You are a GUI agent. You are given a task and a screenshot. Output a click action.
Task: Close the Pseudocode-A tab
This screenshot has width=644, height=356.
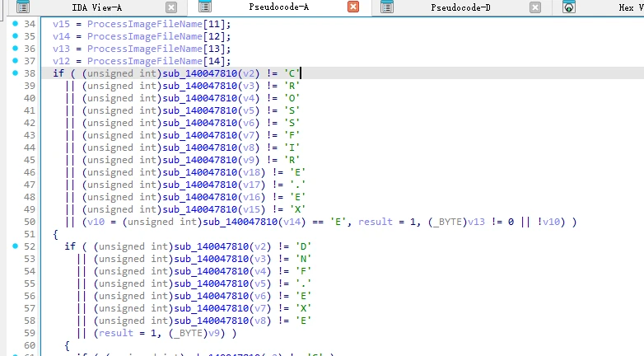[352, 7]
